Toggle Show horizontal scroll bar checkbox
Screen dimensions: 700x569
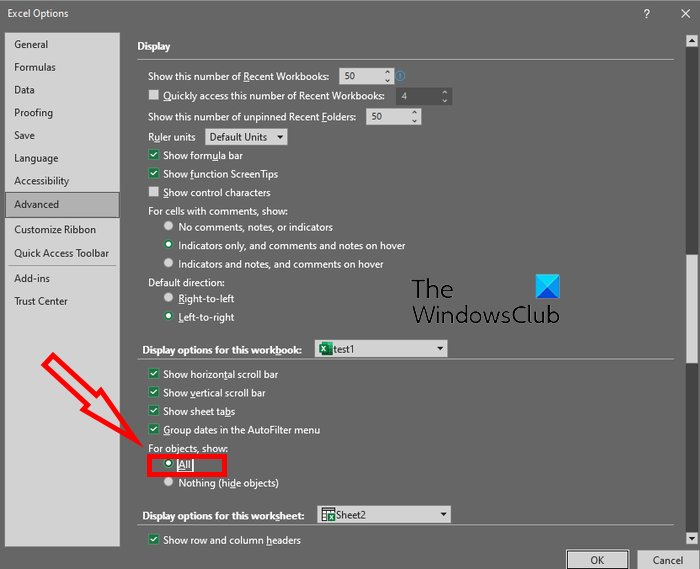click(x=154, y=374)
